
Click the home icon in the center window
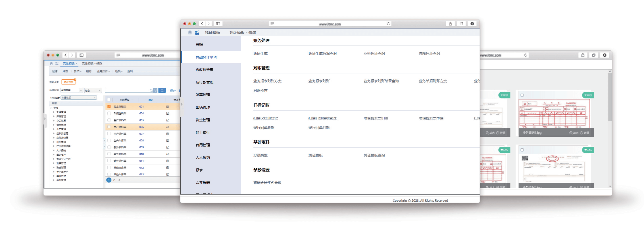tap(190, 32)
